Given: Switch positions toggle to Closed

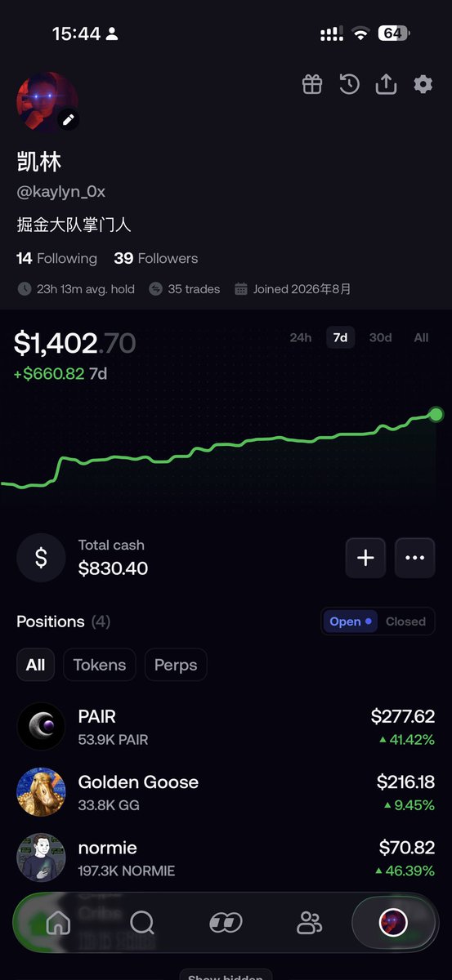Looking at the screenshot, I should (x=405, y=621).
